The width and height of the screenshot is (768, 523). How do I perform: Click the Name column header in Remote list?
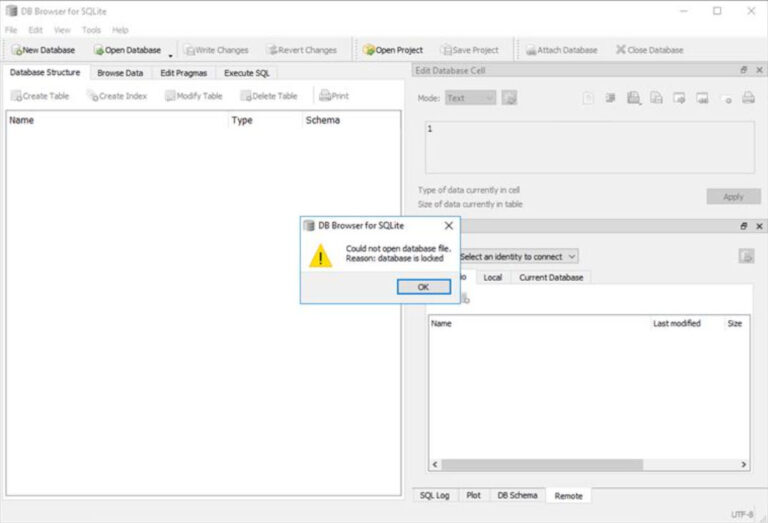(539, 323)
